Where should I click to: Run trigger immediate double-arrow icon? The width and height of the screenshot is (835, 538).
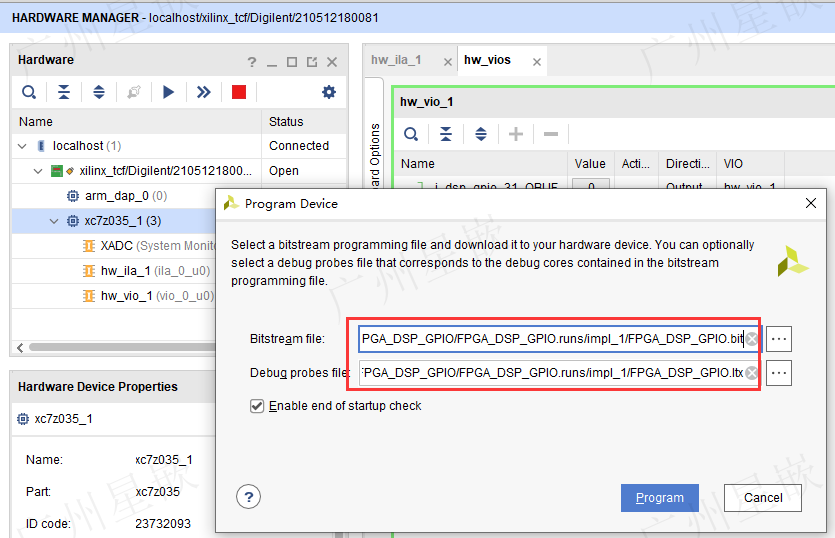click(203, 92)
